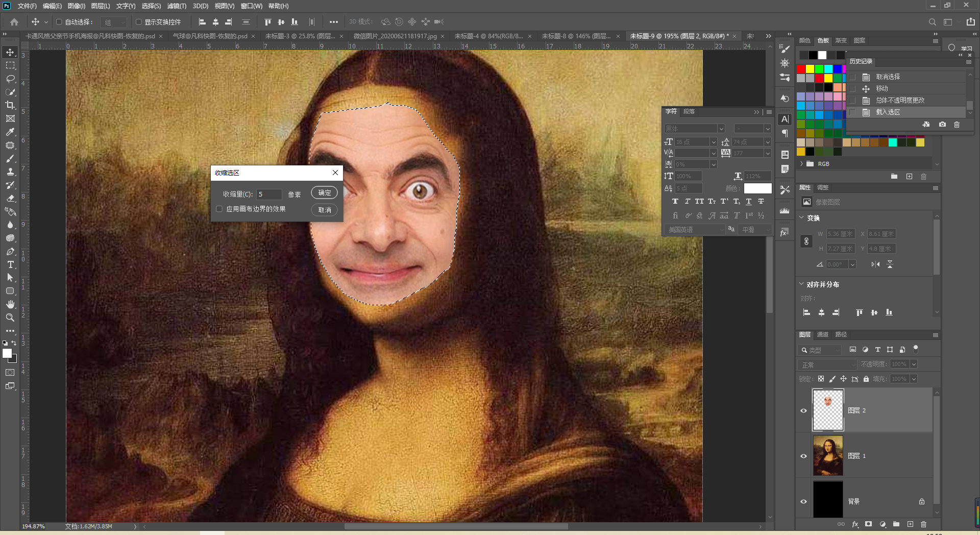Open adjustment layer menu in Layers footer

883,524
